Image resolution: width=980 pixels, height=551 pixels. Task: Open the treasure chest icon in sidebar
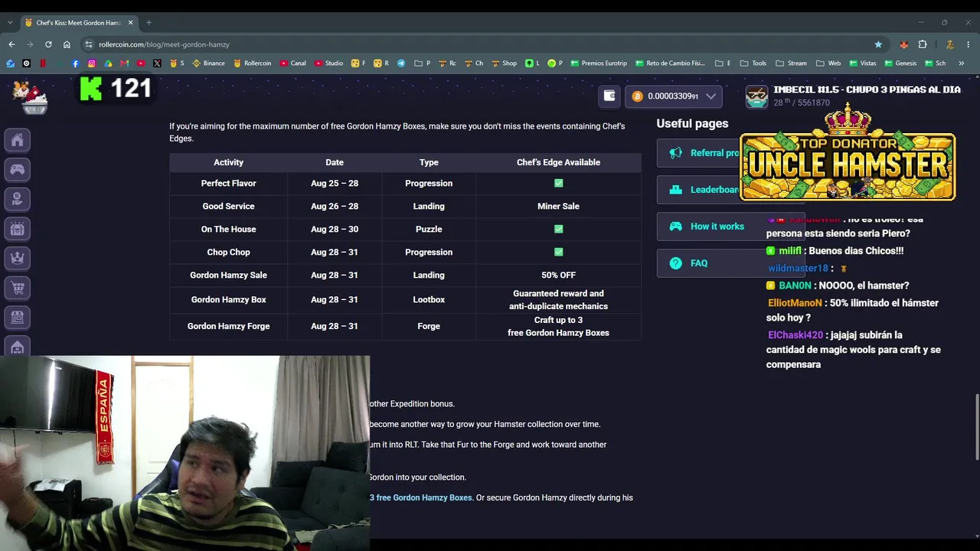(x=18, y=228)
